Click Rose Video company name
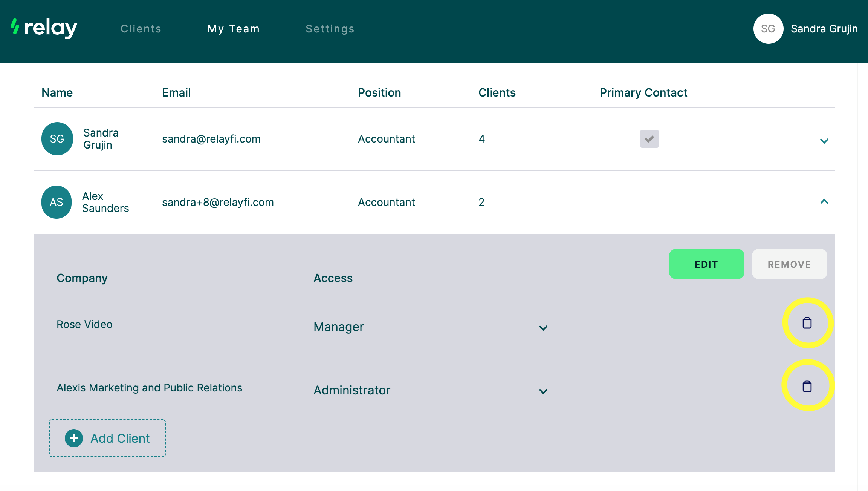 click(84, 324)
